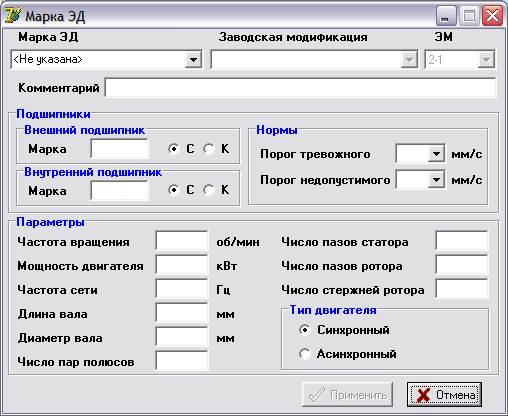Click the Заводская модификация label
Viewport: 508px width, 416px height.
click(x=293, y=37)
